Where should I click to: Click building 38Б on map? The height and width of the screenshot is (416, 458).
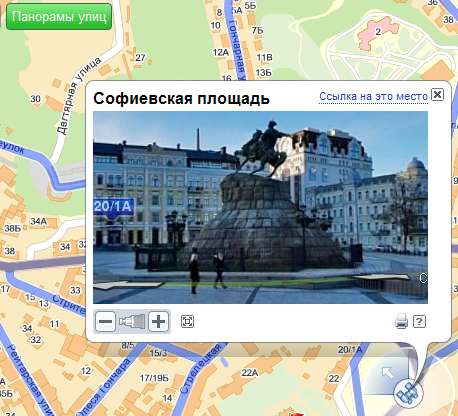(x=13, y=228)
